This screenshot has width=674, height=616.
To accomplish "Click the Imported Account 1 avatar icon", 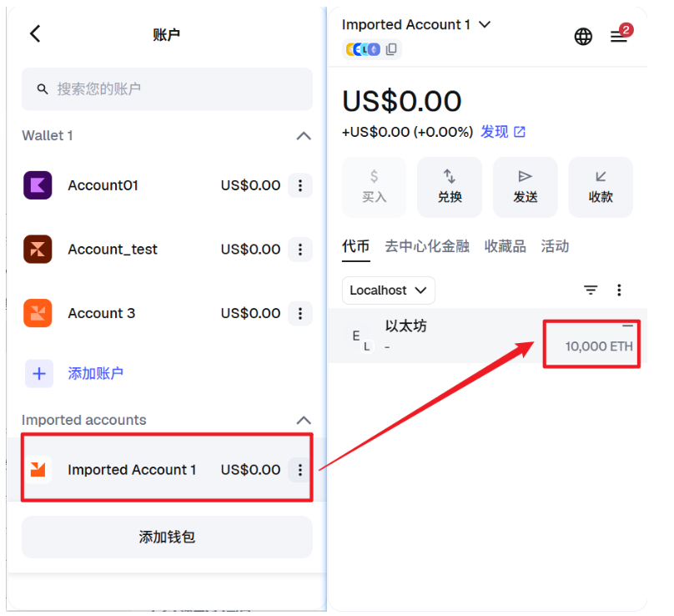I will click(x=38, y=469).
